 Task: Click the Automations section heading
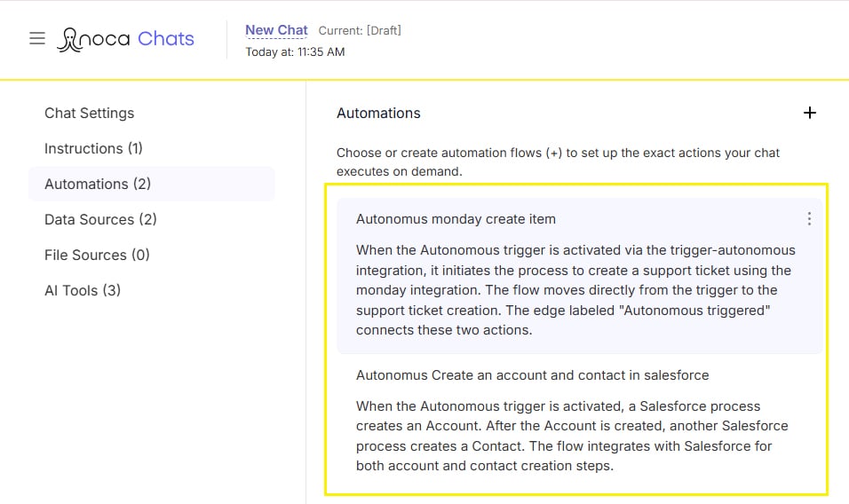tap(378, 113)
